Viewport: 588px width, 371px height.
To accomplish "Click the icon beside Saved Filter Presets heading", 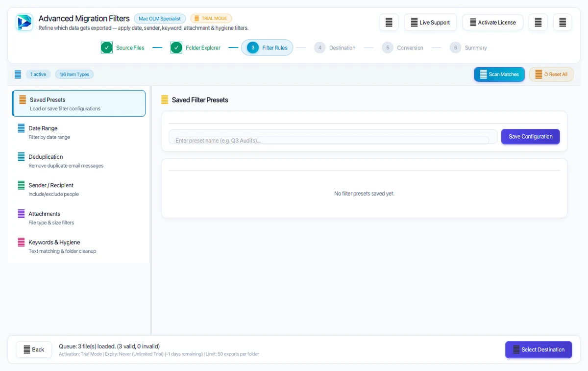I will (x=165, y=99).
